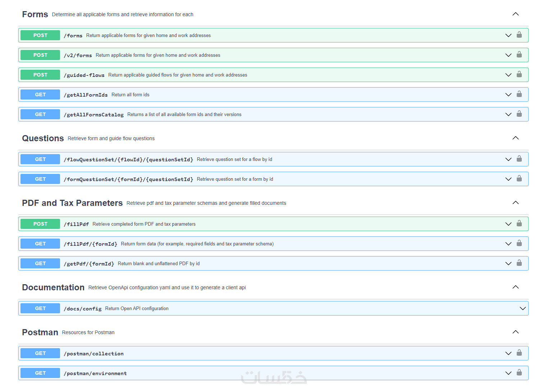Screen dimensions: 548x392
Task: Collapse the Questions section
Action: click(516, 138)
